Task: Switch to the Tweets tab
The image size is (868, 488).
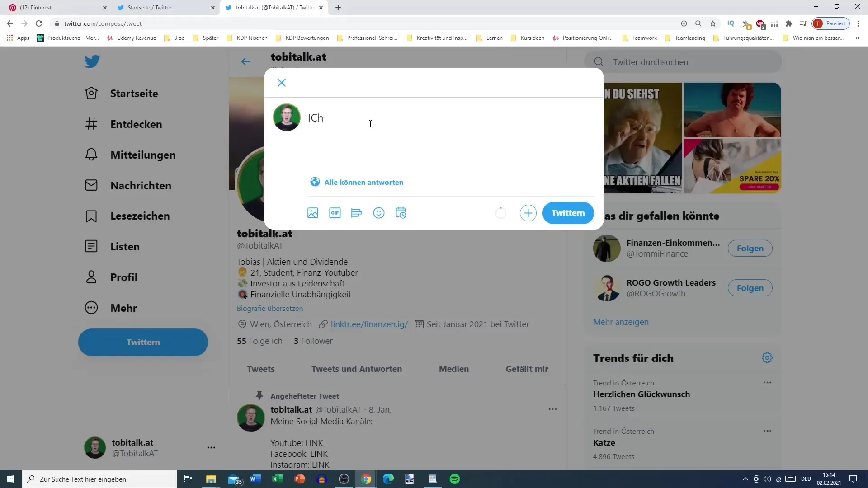Action: pos(261,369)
